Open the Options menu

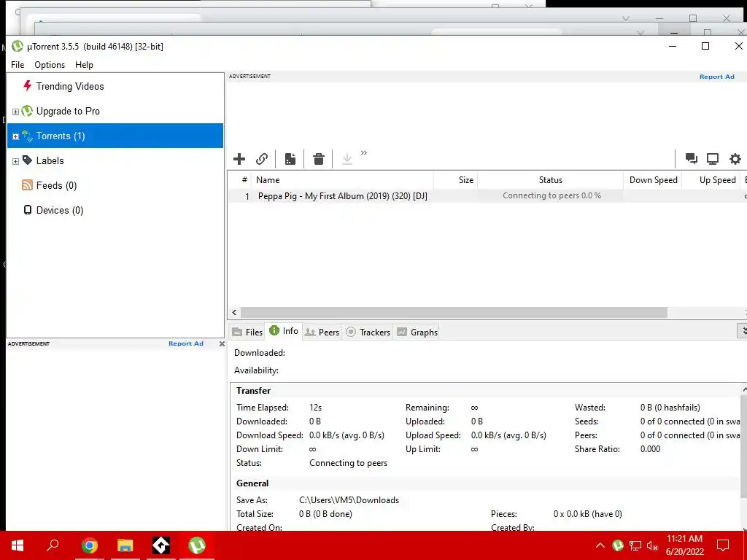[x=50, y=65]
